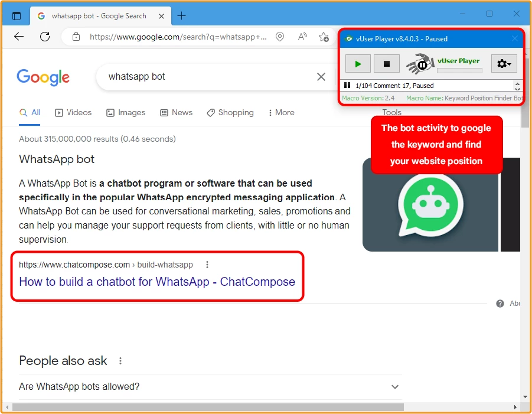Image resolution: width=532 pixels, height=414 pixels.
Task: Activate the Read aloud icon
Action: [302, 36]
